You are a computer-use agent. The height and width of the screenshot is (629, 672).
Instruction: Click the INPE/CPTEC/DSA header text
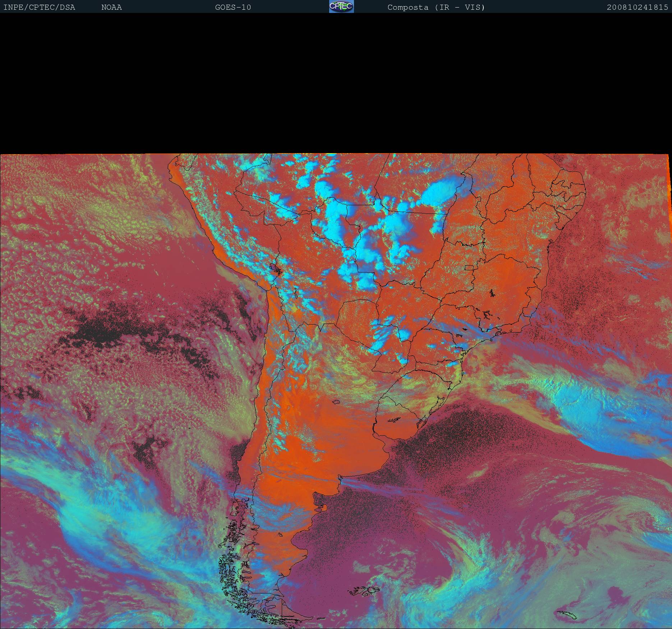point(39,7)
